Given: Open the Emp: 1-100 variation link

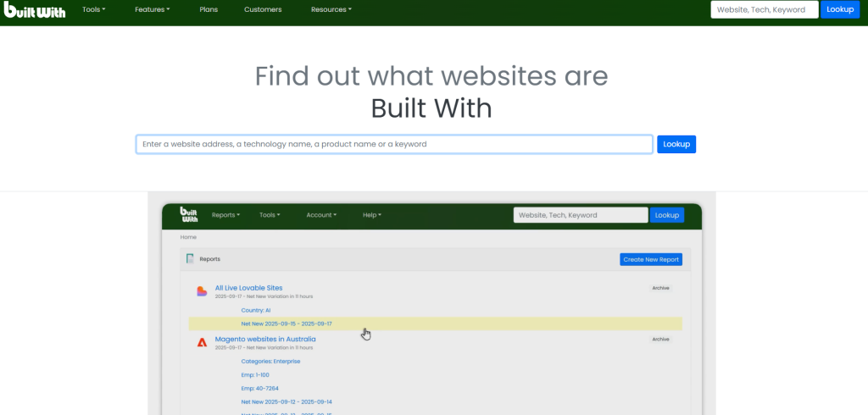Looking at the screenshot, I should point(255,374).
